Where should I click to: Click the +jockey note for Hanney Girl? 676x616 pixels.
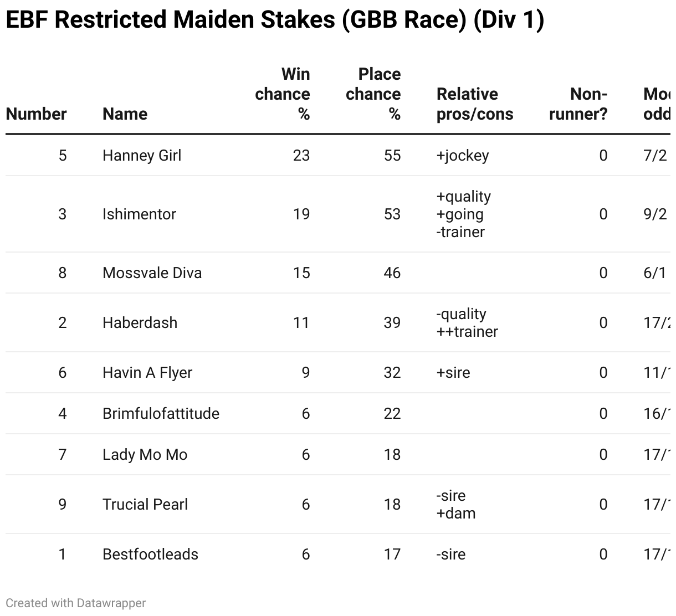(x=463, y=156)
